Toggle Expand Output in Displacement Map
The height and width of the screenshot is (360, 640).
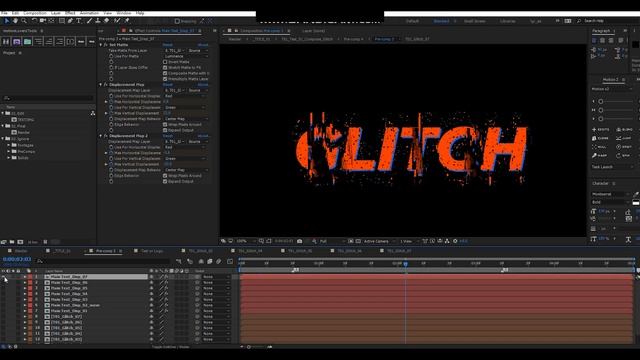[x=165, y=130]
